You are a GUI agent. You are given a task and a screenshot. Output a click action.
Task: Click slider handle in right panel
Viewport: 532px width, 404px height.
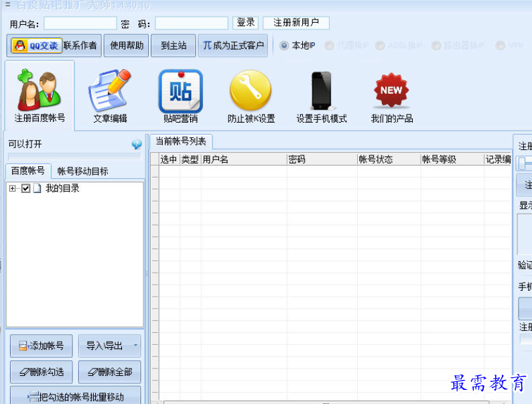point(522,163)
